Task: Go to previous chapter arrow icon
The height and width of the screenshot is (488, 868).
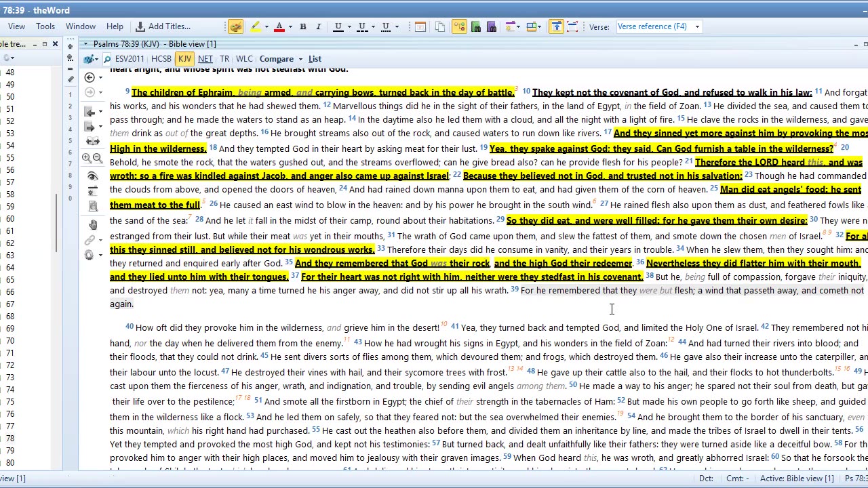Action: point(90,111)
